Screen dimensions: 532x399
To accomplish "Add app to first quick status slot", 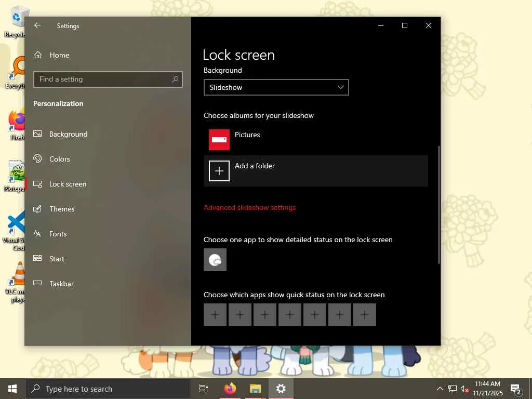I will point(215,315).
